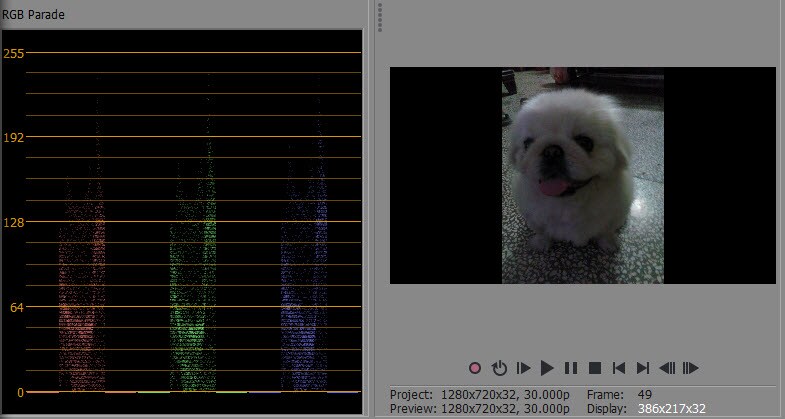Screen dimensions: 785x419
Task: Click the dotted panel drag handle
Action: [380, 18]
